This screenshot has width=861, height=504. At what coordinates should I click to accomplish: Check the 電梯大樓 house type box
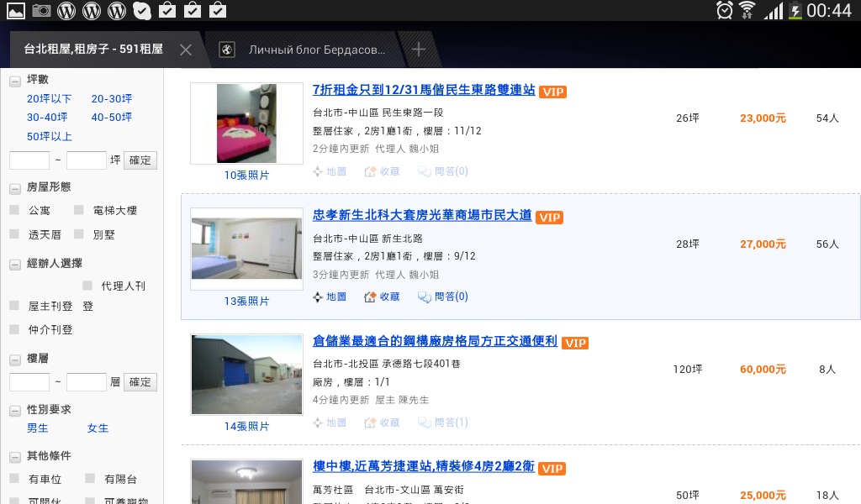(x=79, y=209)
